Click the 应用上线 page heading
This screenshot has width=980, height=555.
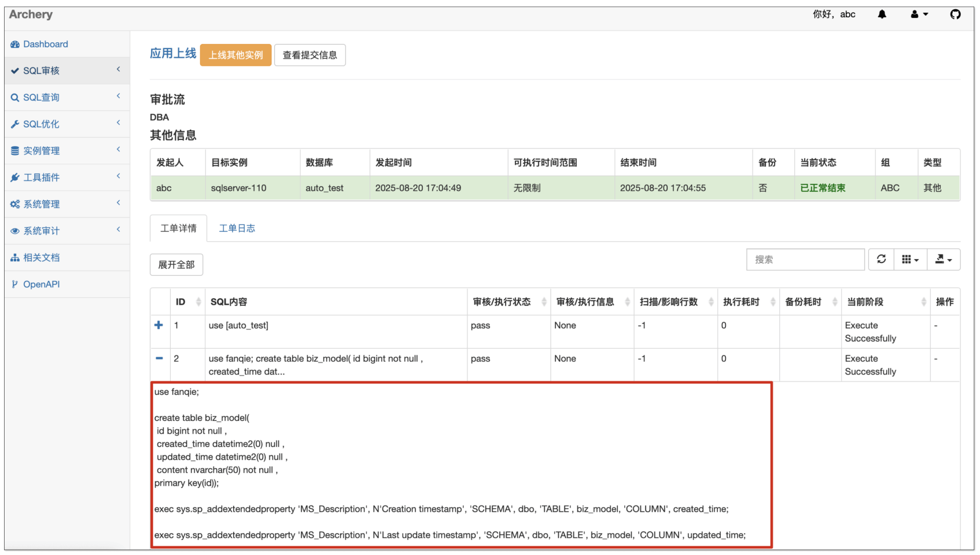point(173,54)
